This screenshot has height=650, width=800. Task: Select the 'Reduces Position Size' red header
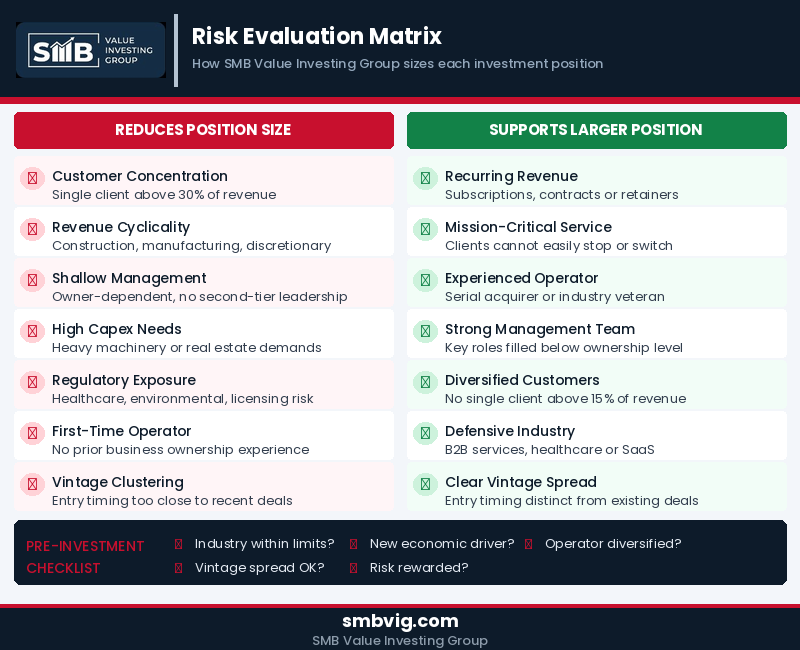coord(203,130)
